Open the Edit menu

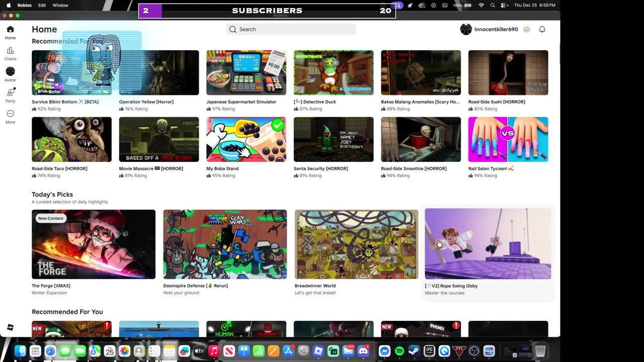pos(42,5)
